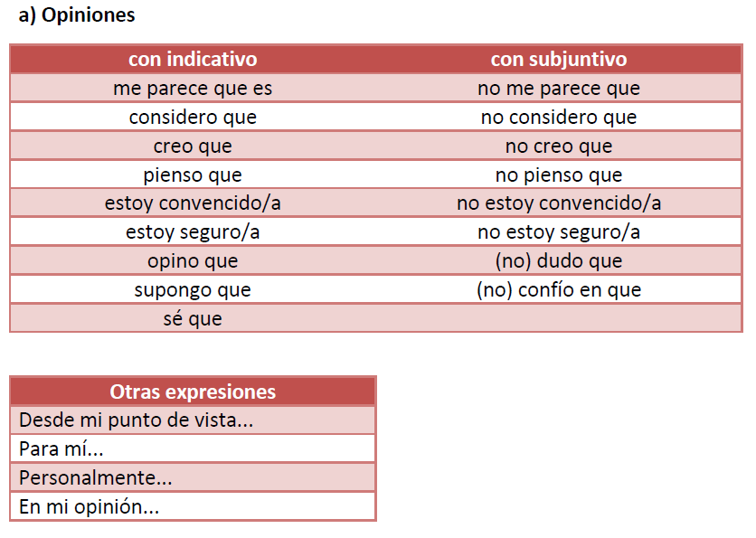The height and width of the screenshot is (538, 756).
Task: Click the 'con subjuntivo' column header
Action: 559,60
